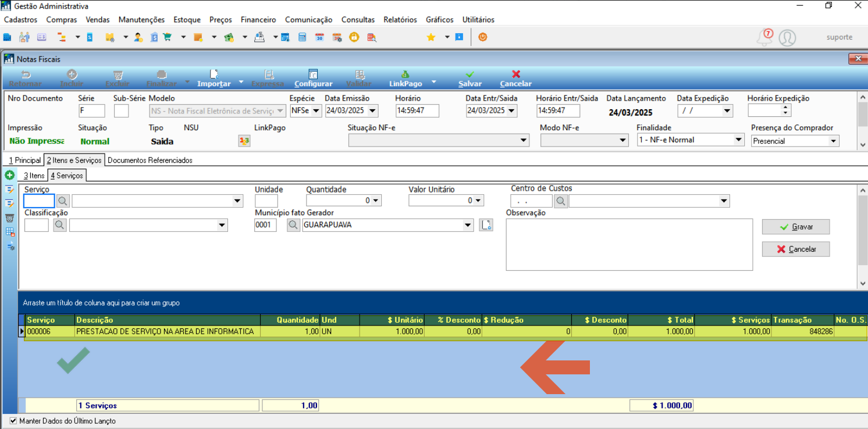The image size is (868, 429).
Task: Expand the Município fato Gerador combo box
Action: point(468,226)
